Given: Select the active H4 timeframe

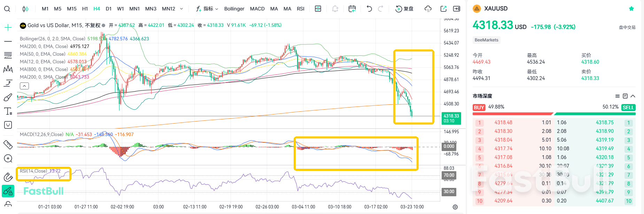Looking at the screenshot, I should 97,9.
